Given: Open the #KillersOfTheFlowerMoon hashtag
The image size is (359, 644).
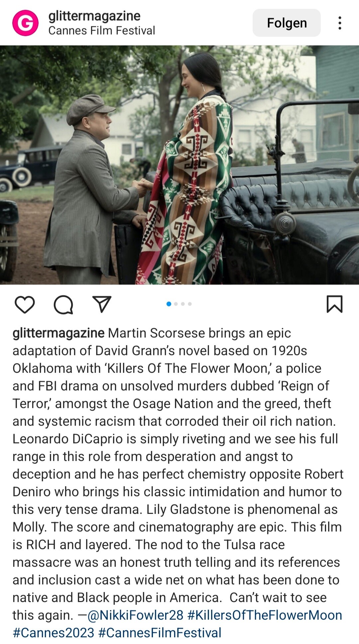Looking at the screenshot, I should pyautogui.click(x=265, y=615).
